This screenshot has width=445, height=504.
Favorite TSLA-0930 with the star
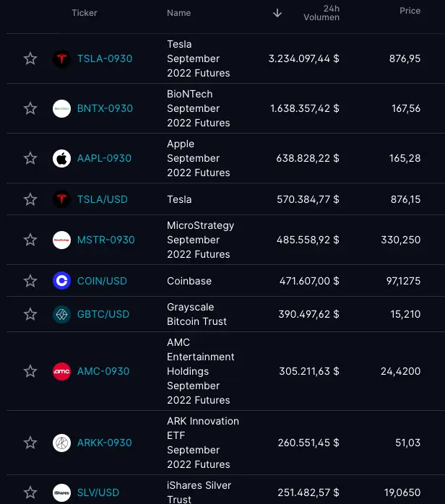[x=30, y=58]
